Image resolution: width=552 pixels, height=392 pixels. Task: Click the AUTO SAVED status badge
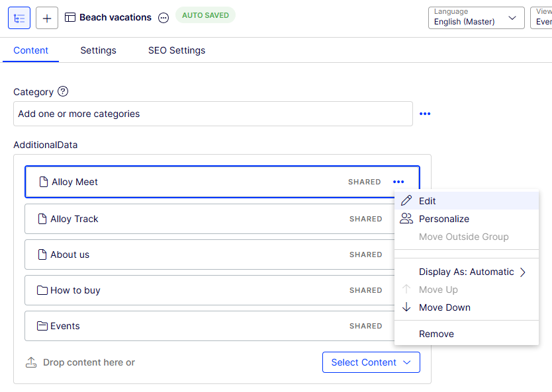[x=205, y=15]
